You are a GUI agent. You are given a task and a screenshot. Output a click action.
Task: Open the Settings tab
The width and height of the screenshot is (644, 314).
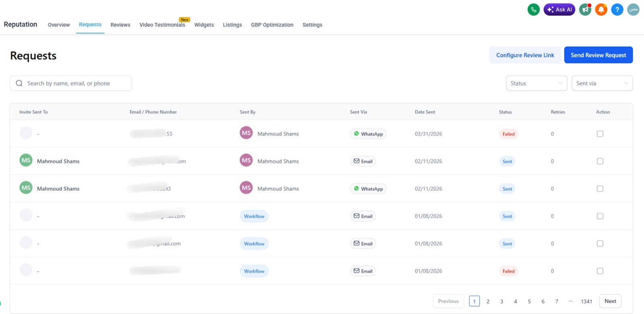312,25
